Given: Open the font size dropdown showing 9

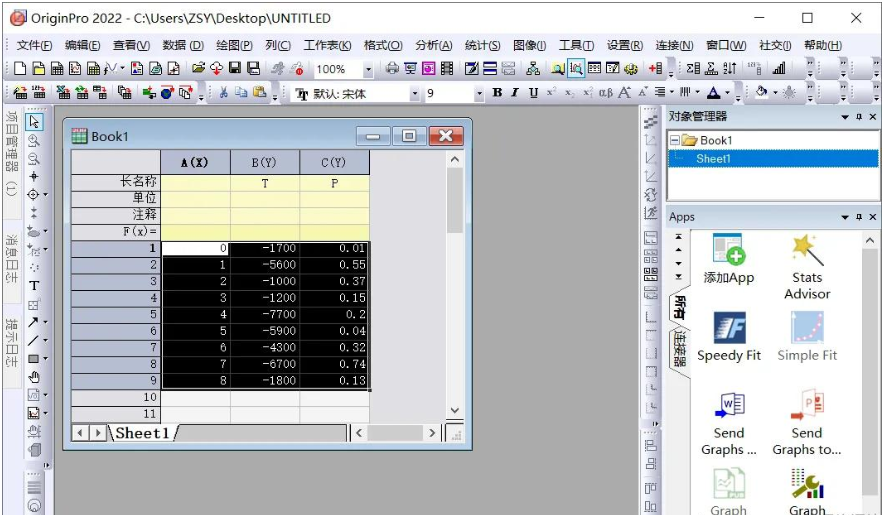Looking at the screenshot, I should [x=479, y=93].
